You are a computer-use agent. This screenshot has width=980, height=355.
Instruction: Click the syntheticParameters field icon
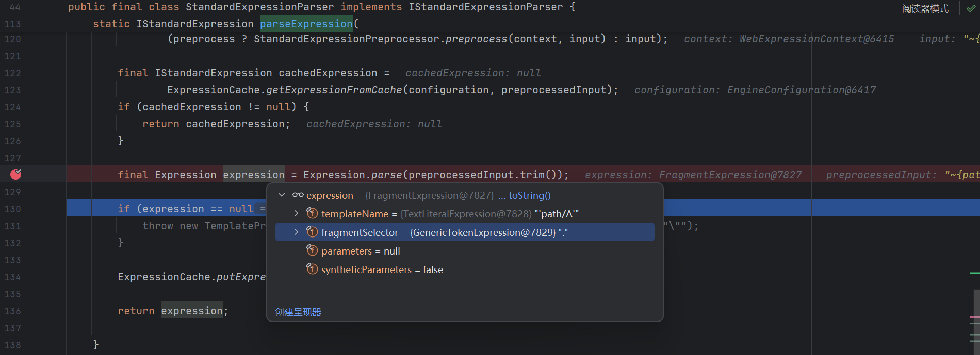[x=312, y=269]
